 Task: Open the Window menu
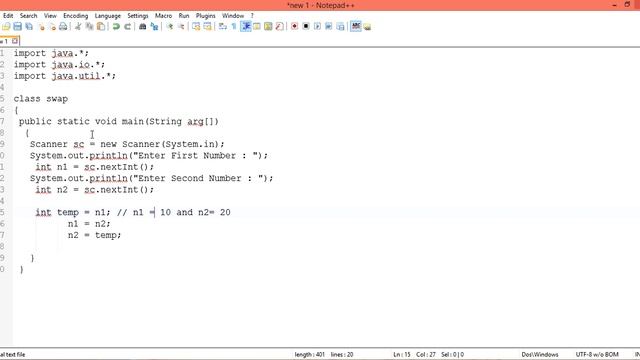233,16
